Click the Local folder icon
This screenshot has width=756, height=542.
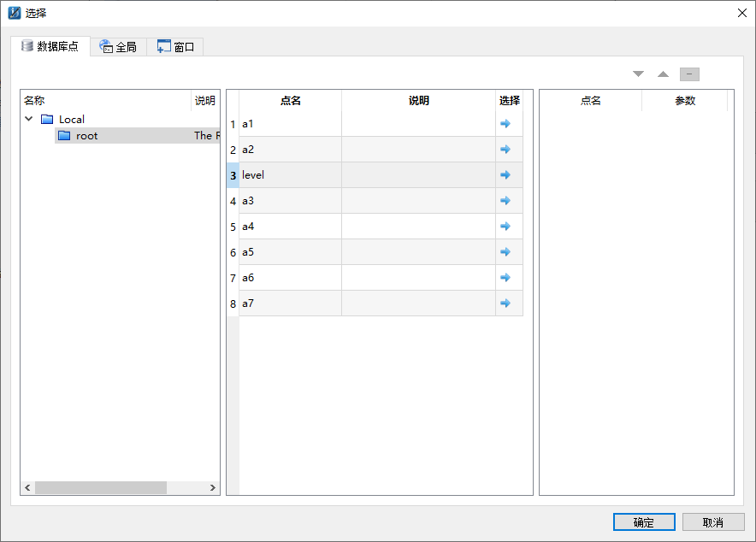point(47,119)
